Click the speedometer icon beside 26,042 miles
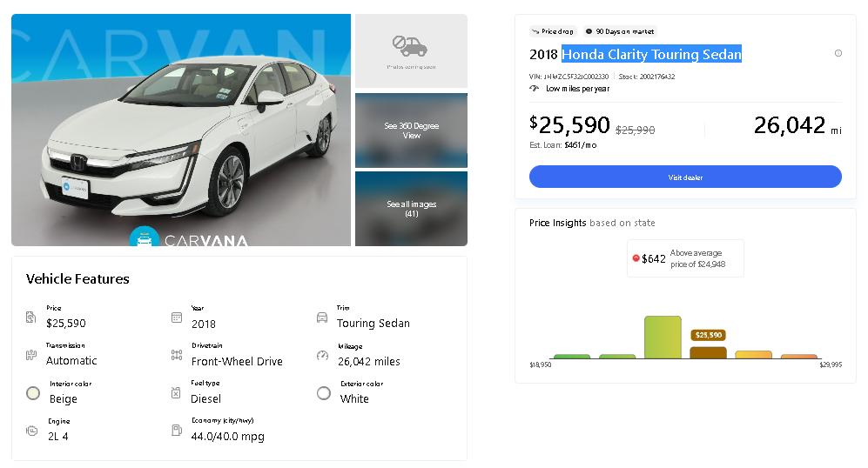 322,355
